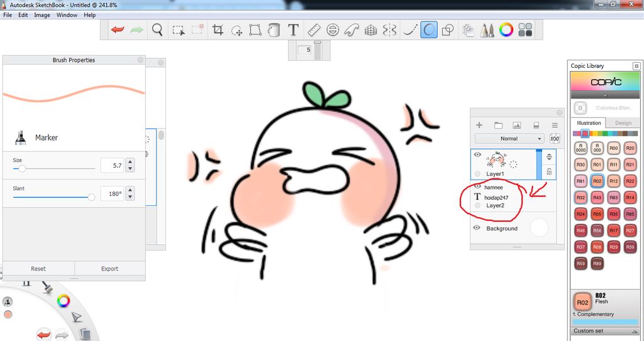Collapse the COPIC banner arrow

tap(606, 95)
